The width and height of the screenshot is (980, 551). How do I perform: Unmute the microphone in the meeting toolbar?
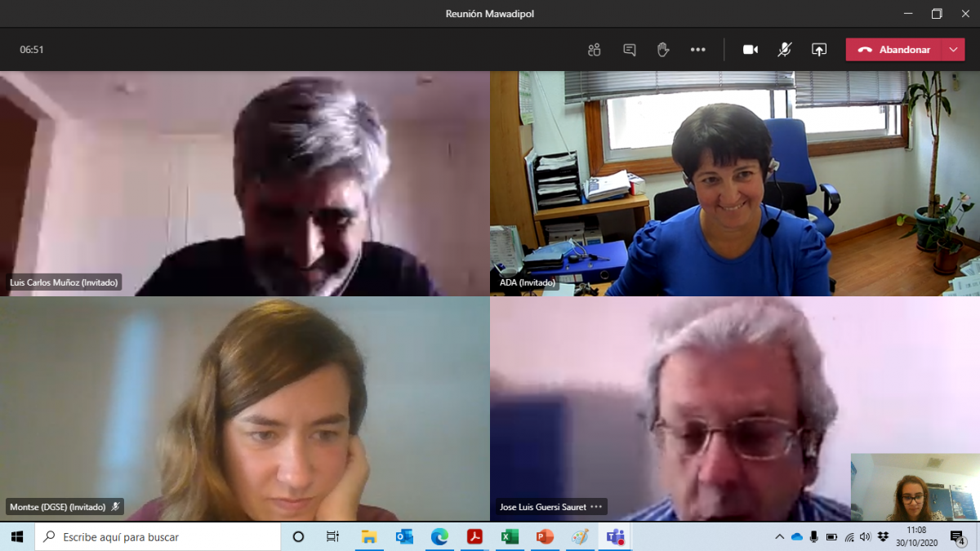(784, 50)
